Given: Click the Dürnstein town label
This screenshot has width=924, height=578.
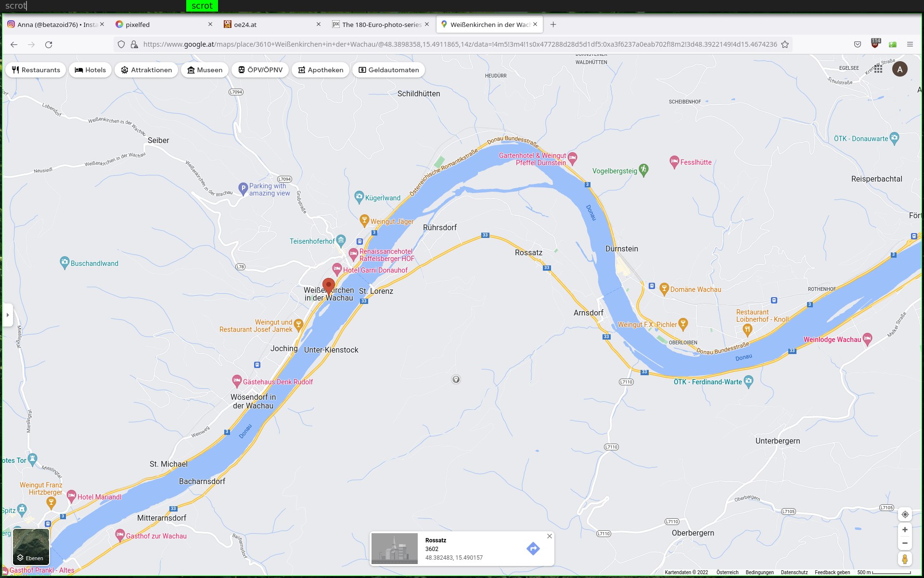Looking at the screenshot, I should coord(621,249).
